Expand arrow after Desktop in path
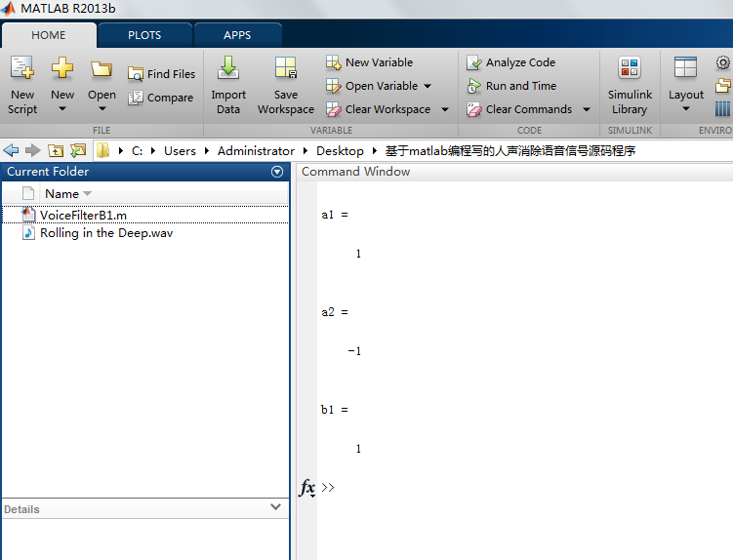 coord(375,150)
